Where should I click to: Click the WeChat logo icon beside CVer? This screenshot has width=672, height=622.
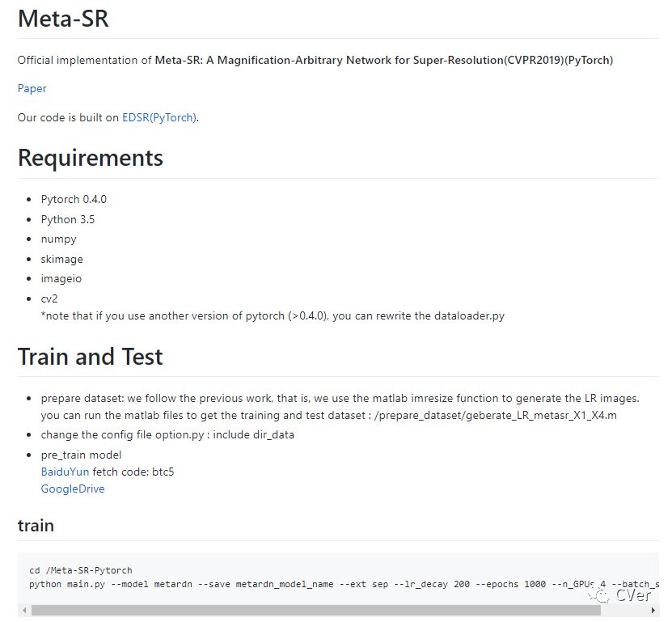(x=600, y=594)
